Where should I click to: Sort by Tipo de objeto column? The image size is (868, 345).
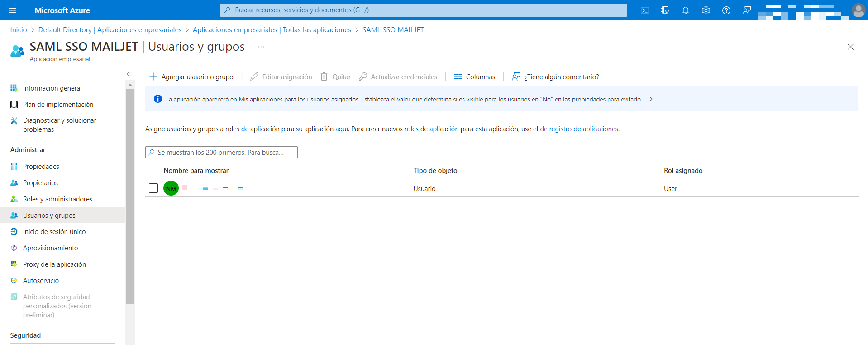(435, 171)
